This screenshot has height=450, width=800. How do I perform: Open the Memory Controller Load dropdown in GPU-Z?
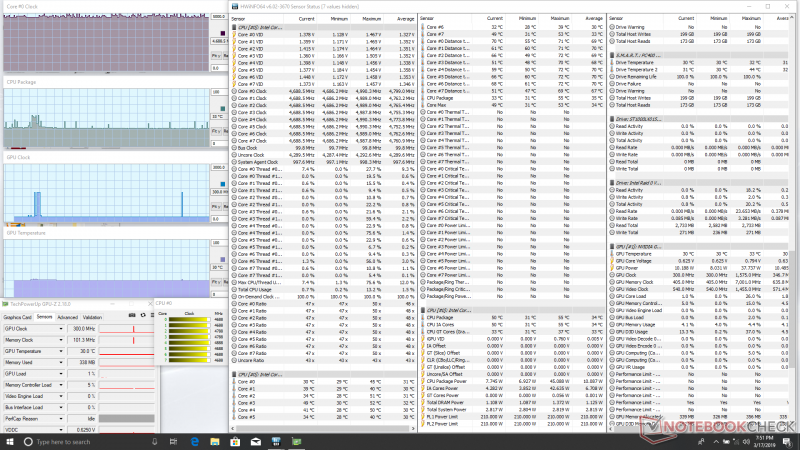[x=61, y=385]
